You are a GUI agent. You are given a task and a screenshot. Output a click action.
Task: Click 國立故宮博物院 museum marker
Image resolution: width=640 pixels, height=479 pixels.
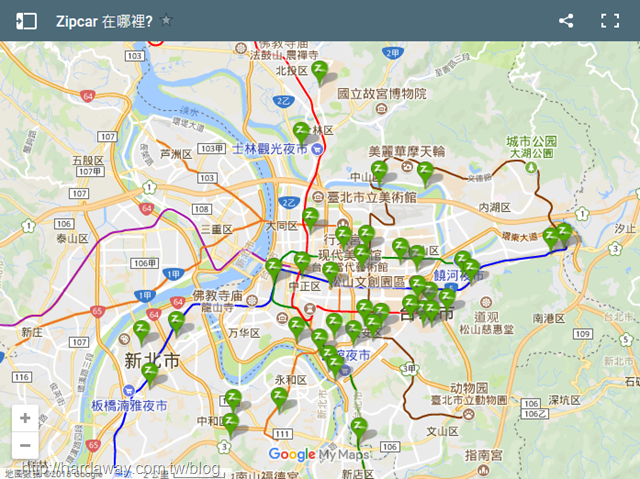click(x=381, y=109)
